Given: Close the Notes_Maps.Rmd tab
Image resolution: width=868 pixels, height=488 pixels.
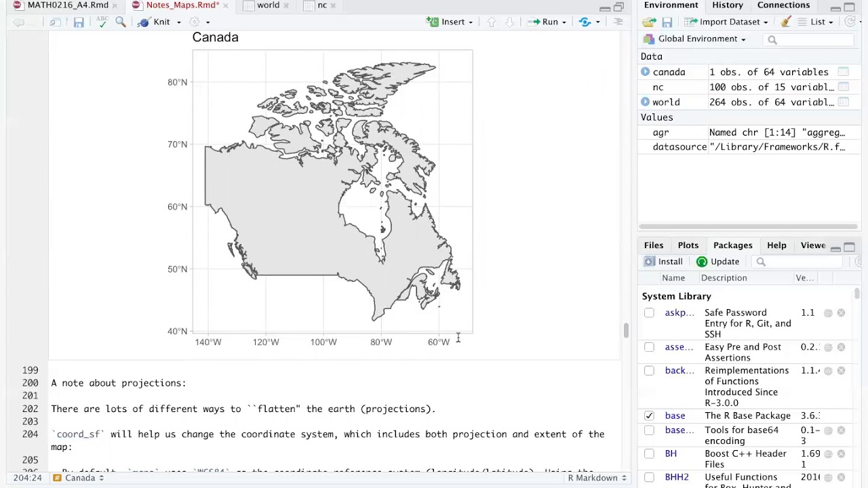Looking at the screenshot, I should tap(226, 5).
